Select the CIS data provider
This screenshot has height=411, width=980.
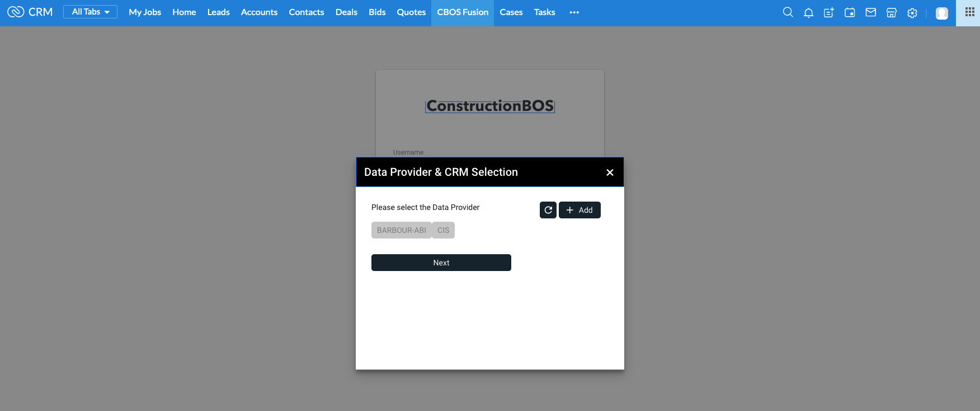[x=443, y=230]
